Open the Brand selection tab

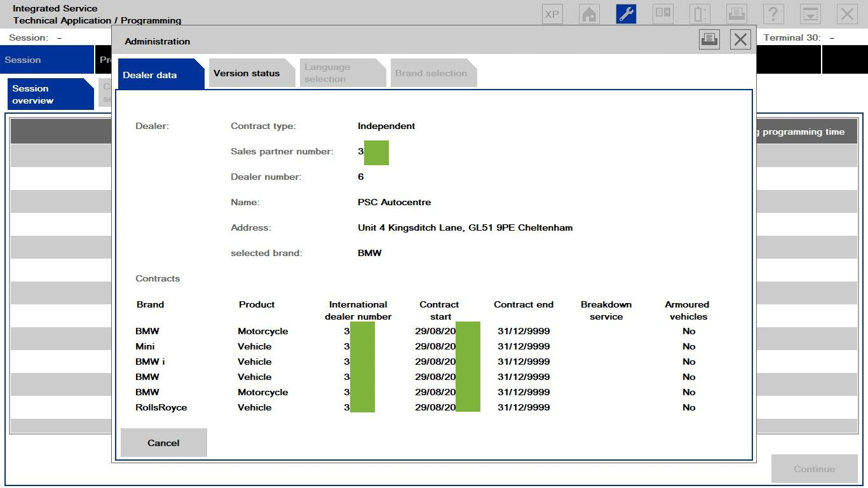(431, 73)
